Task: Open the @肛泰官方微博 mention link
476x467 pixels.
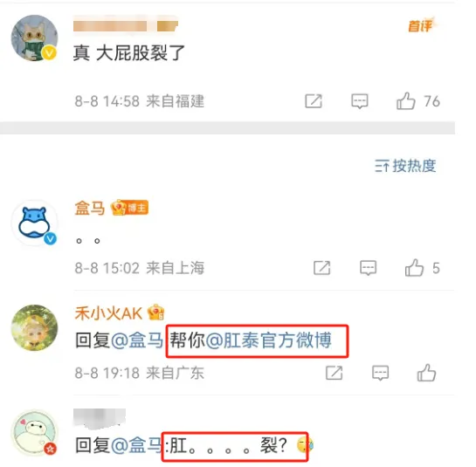Action: pyautogui.click(x=269, y=340)
